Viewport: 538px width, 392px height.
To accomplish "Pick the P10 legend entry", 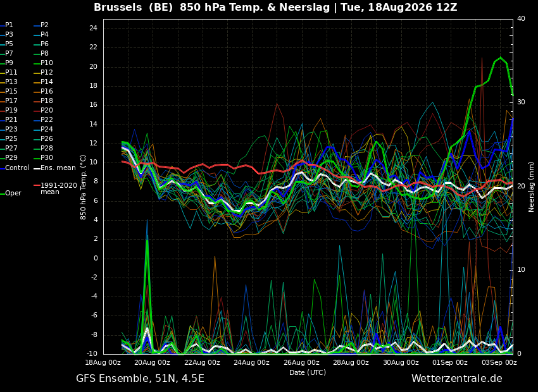I will coord(47,63).
